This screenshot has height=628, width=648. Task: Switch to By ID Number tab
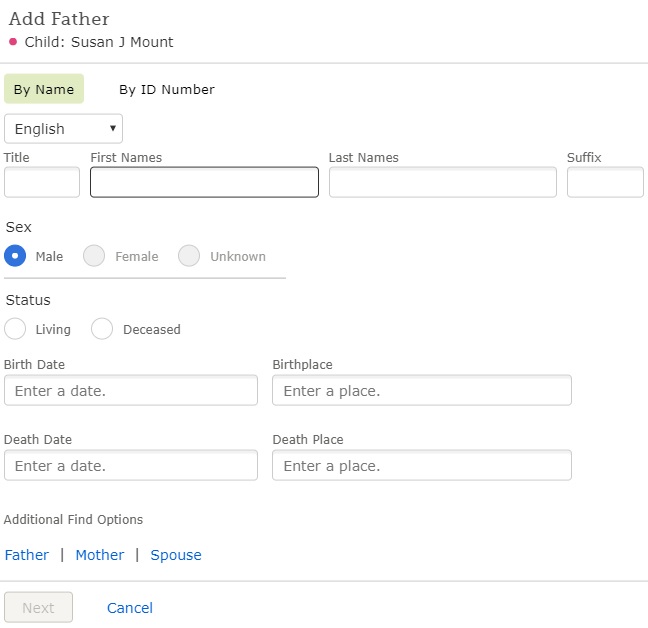[x=167, y=89]
